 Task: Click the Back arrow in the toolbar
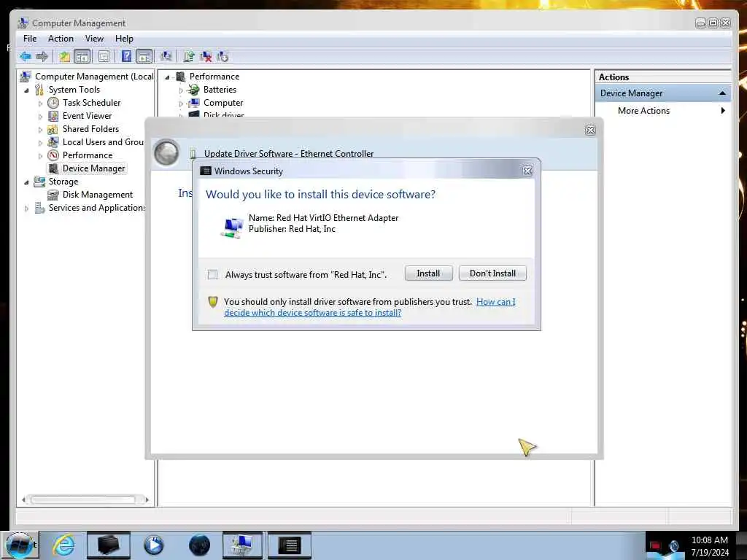[x=26, y=57]
